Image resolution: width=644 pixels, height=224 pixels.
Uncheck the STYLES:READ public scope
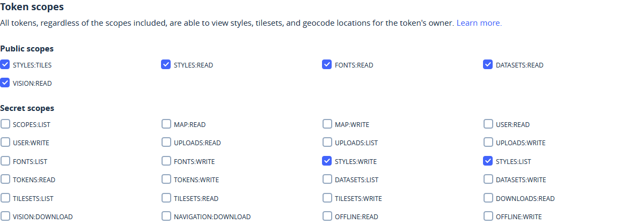click(x=166, y=64)
